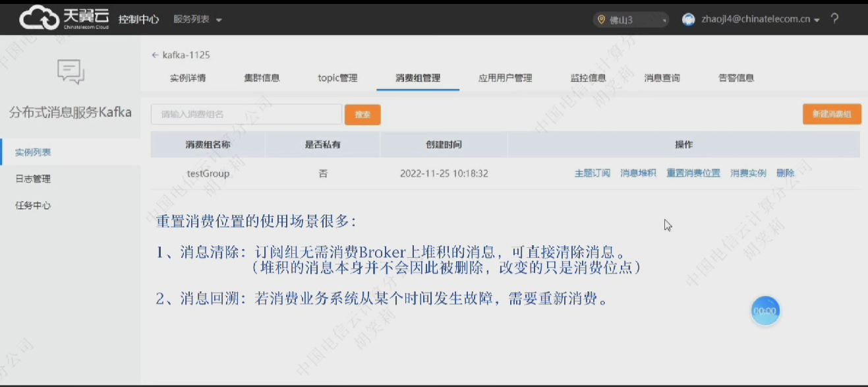Screen dimensions: 868x387
Task: Click the blue 00:00 timer bubble
Action: (765, 311)
